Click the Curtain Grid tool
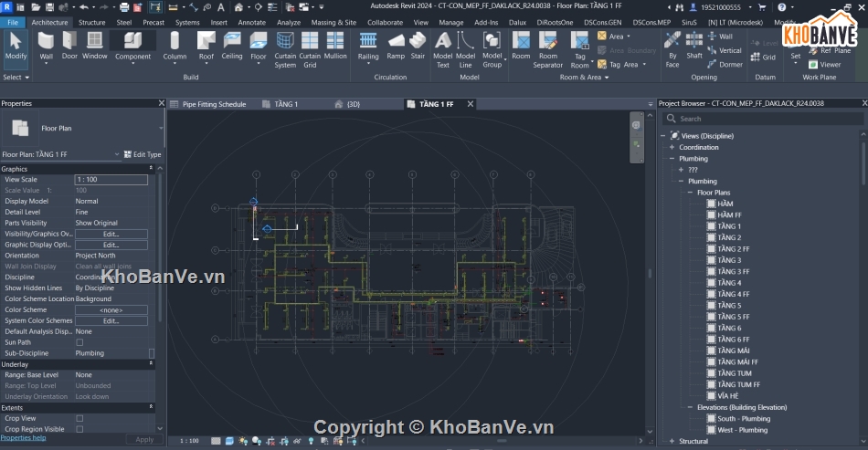Viewport: 868px width, 450px height. point(310,50)
